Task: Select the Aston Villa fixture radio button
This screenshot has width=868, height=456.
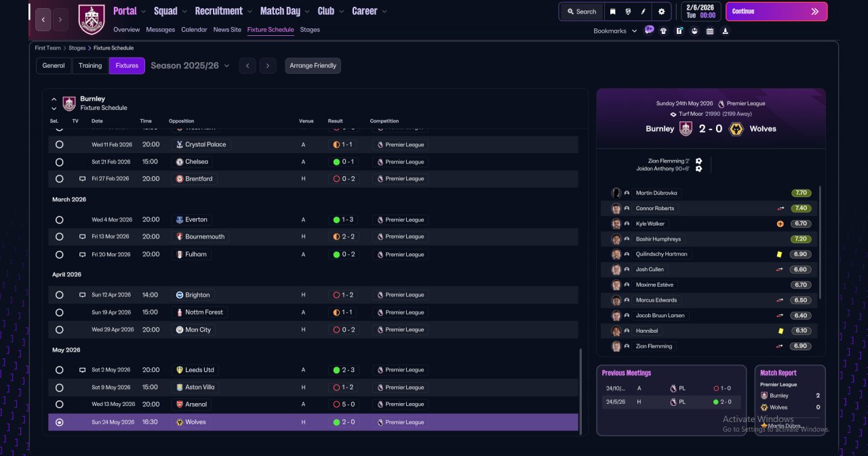Action: point(59,388)
